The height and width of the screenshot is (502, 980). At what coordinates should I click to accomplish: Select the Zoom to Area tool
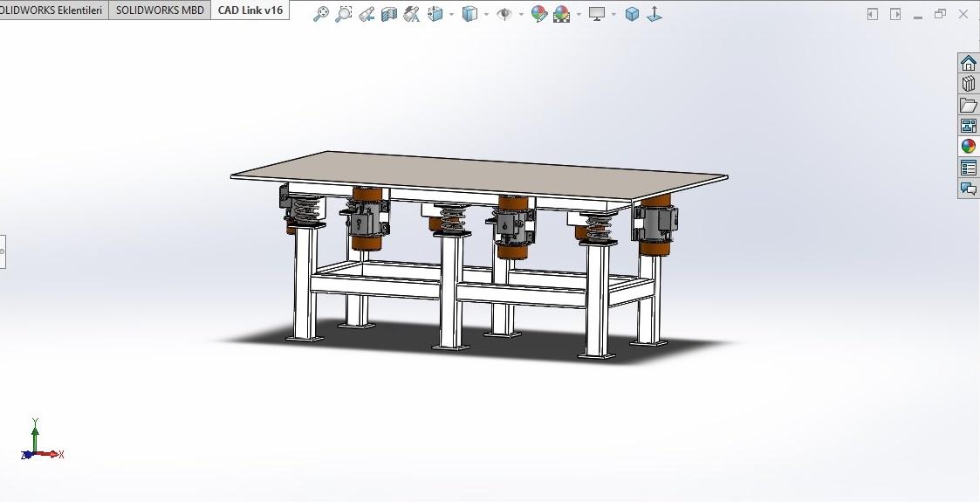[x=344, y=14]
